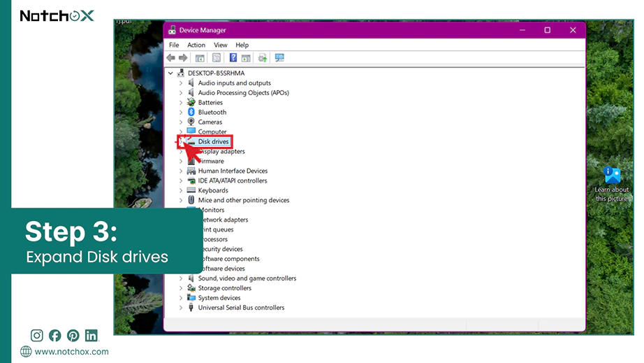644x363 pixels.
Task: Click the Human Interface Devices icon
Action: pyautogui.click(x=191, y=171)
